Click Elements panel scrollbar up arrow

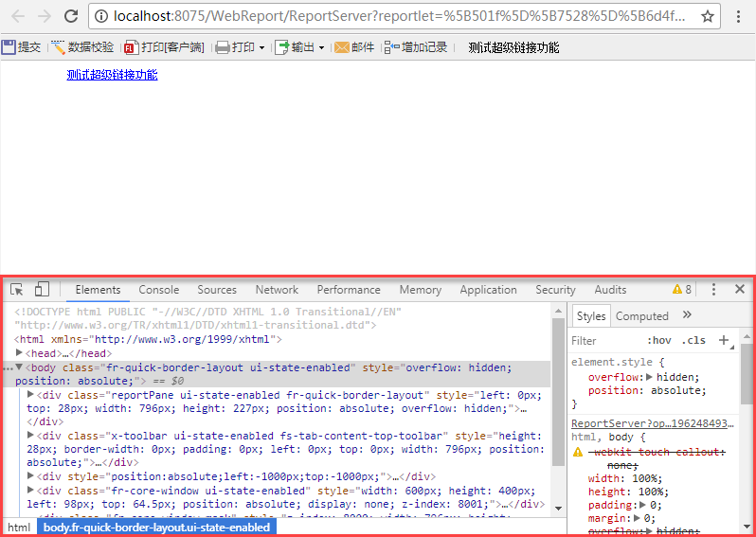point(558,312)
